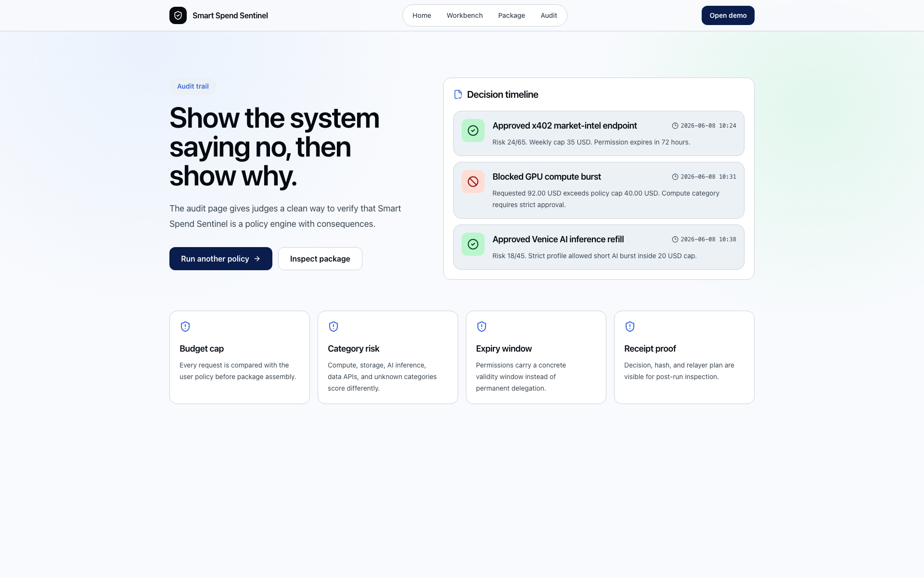This screenshot has width=924, height=578.
Task: Open the Package nav item
Action: pos(512,15)
